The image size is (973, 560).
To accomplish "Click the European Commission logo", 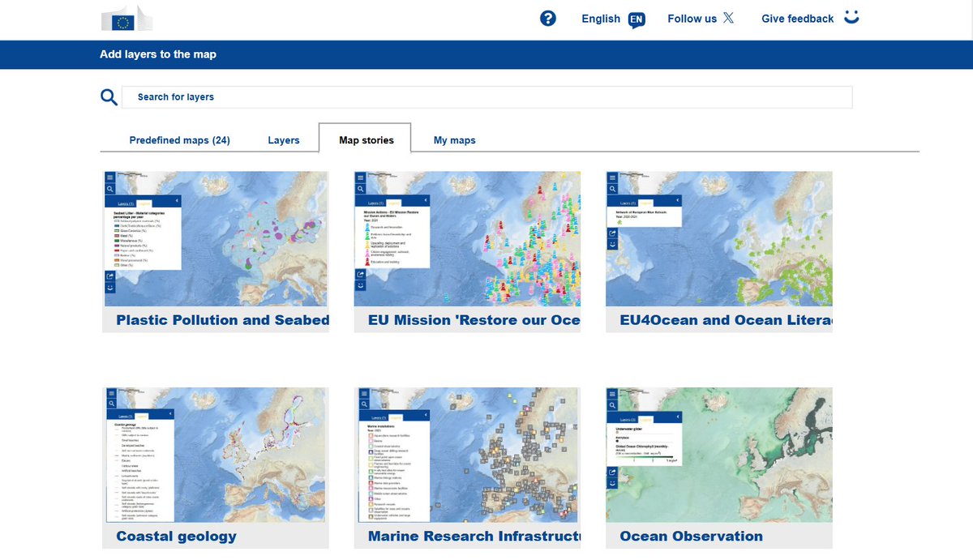I will 126,18.
